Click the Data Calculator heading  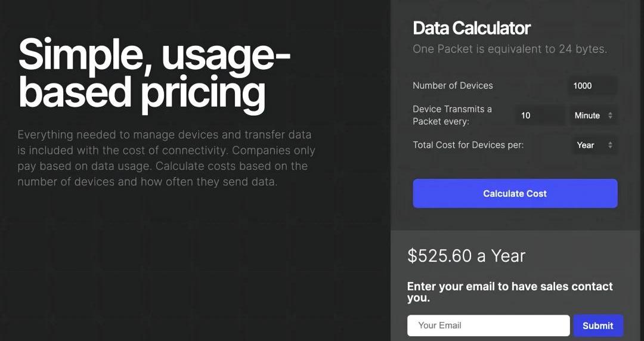471,28
